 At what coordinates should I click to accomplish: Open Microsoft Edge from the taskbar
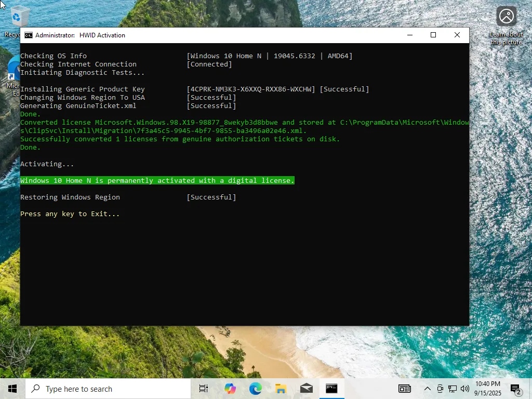256,389
